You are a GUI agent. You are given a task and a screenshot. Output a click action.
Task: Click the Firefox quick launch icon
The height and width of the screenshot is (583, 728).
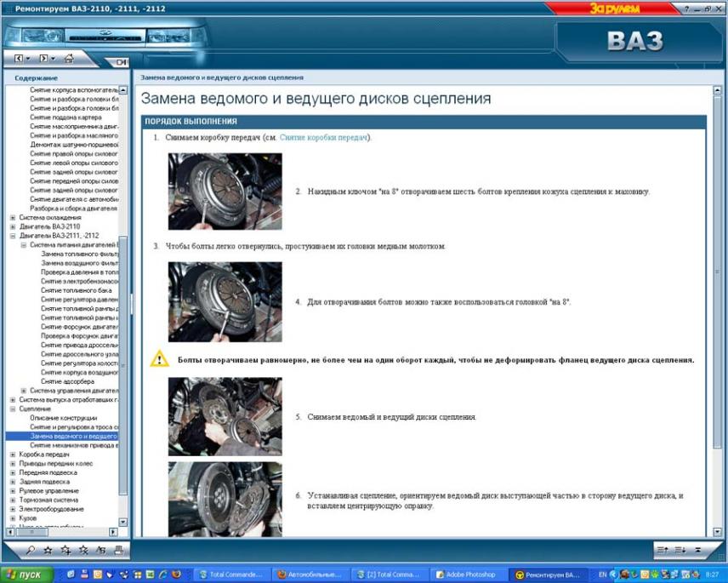(176, 574)
